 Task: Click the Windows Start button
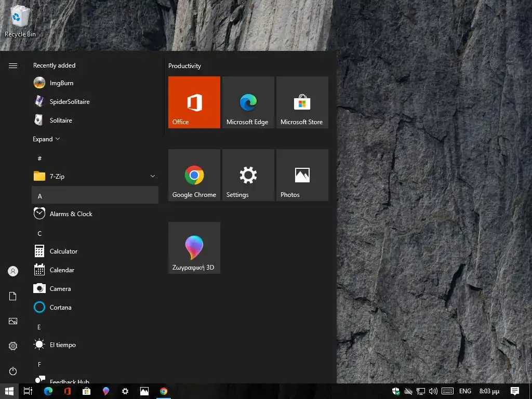coord(9,391)
